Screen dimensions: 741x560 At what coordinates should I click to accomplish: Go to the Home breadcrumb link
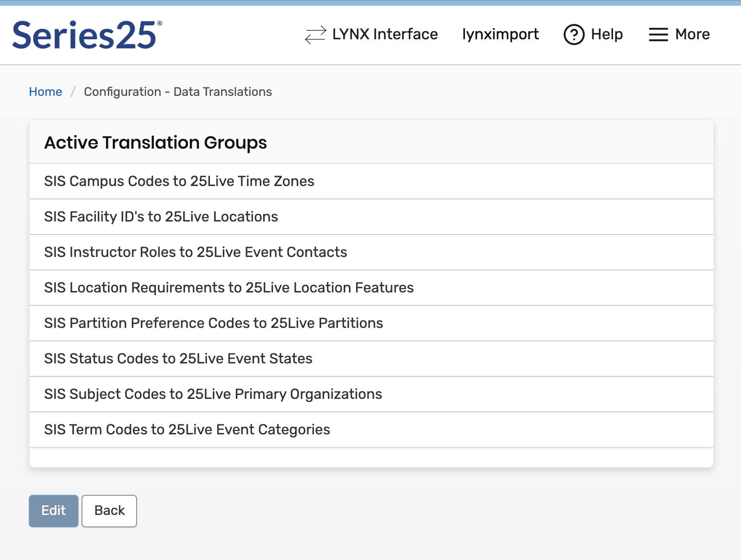point(46,92)
